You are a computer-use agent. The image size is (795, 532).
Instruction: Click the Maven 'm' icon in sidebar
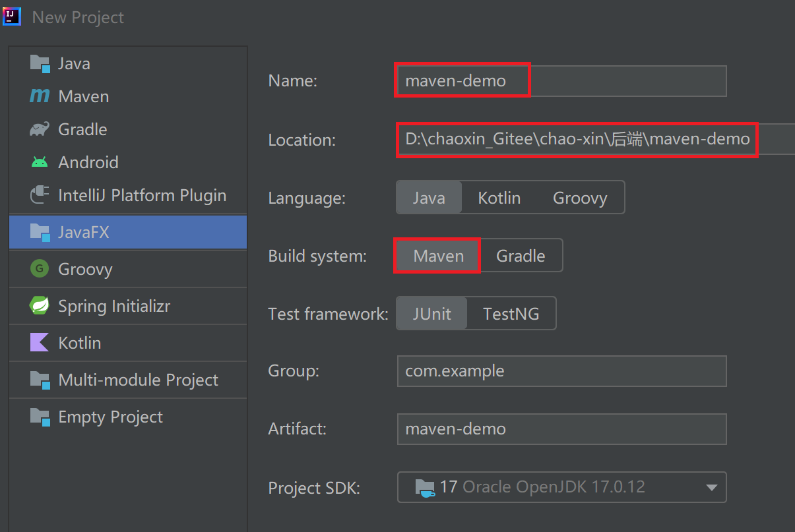point(40,96)
